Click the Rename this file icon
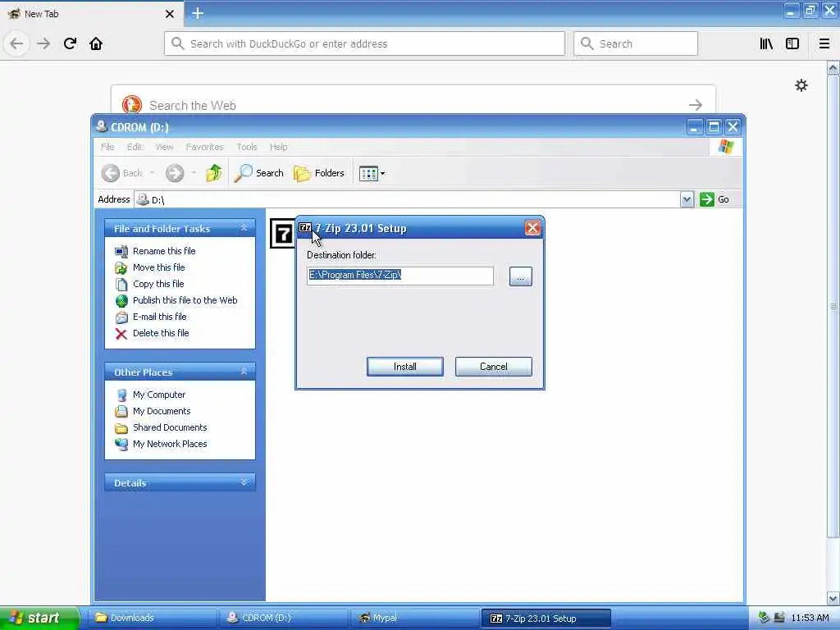 coord(121,251)
